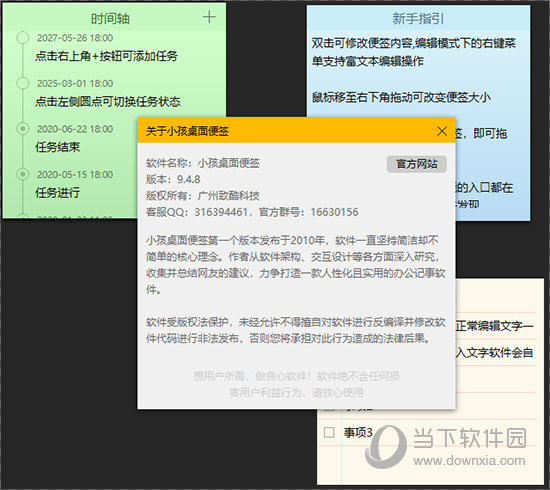Click guide text 鼠标移至右下角拖动可改变便签大小
The width and height of the screenshot is (550, 490).
click(x=401, y=97)
